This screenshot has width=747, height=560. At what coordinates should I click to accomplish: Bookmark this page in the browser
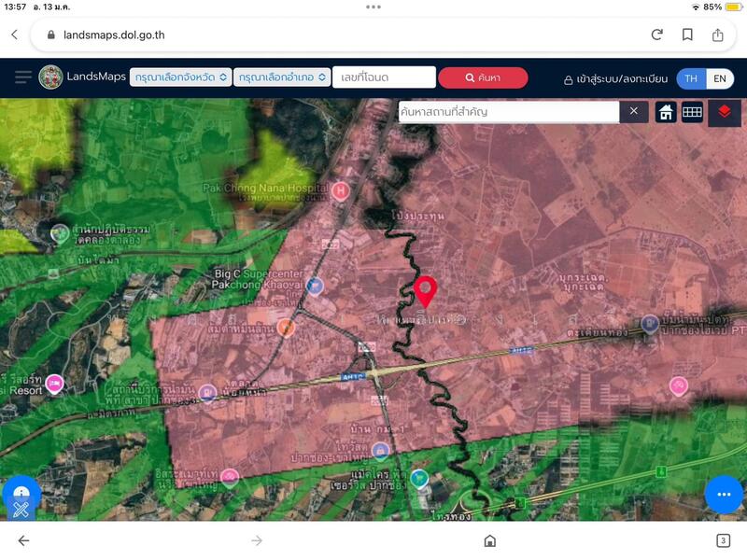687,35
